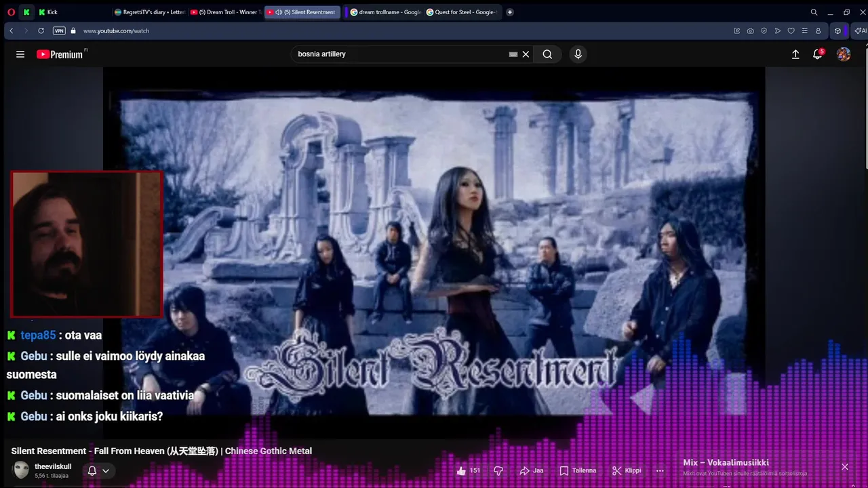
Task: Toggle the VPN badge
Action: coord(59,30)
